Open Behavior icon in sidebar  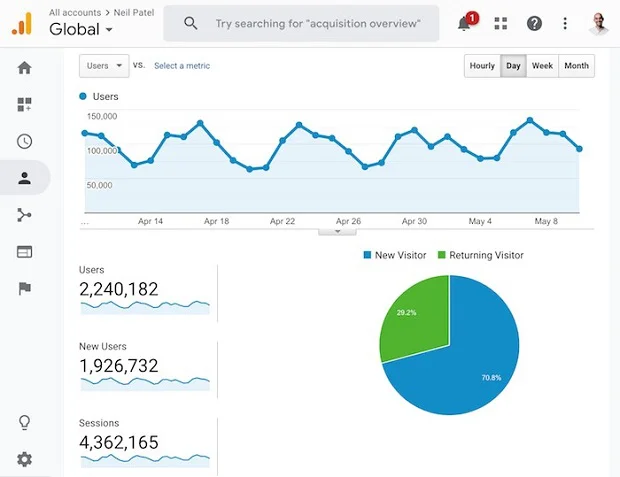(24, 252)
